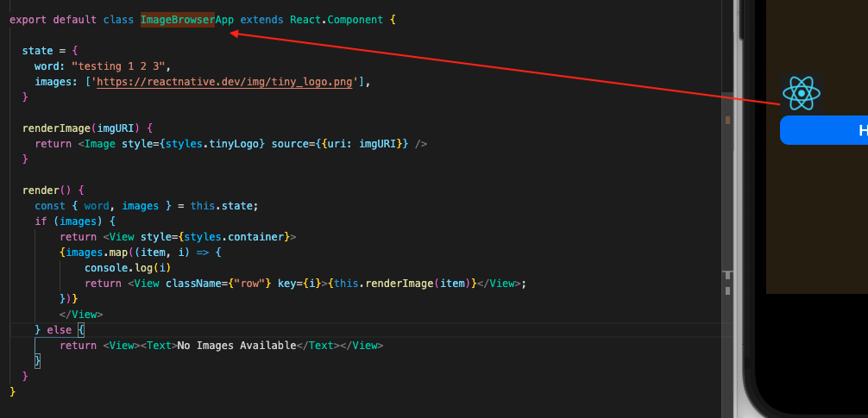The width and height of the screenshot is (868, 418).
Task: Click the if (images) condition
Action: click(x=69, y=221)
